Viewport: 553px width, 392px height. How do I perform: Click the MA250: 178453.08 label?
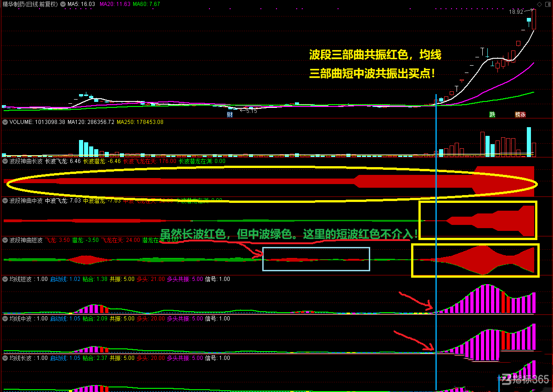(140, 122)
